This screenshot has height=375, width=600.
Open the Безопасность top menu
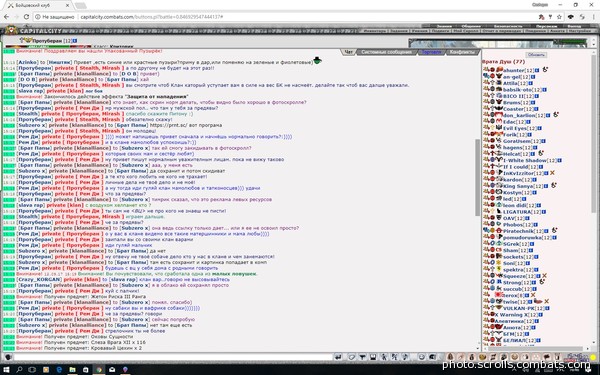pos(508,26)
